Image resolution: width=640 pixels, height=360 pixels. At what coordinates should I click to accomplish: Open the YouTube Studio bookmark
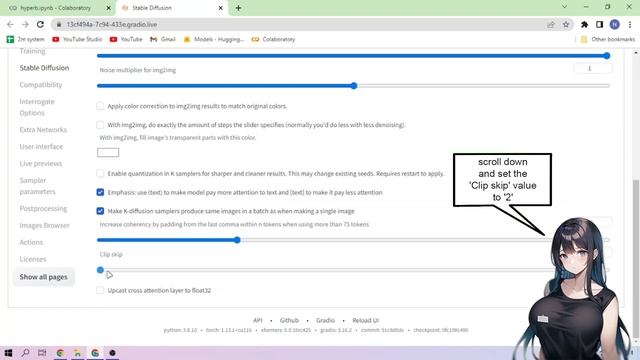tap(77, 39)
